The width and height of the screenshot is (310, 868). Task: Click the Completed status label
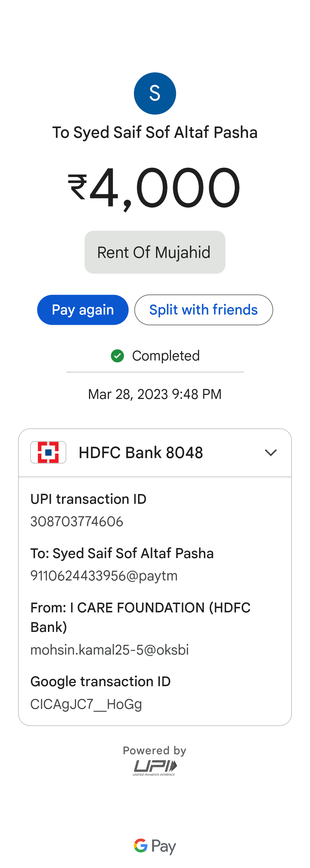coord(166,356)
